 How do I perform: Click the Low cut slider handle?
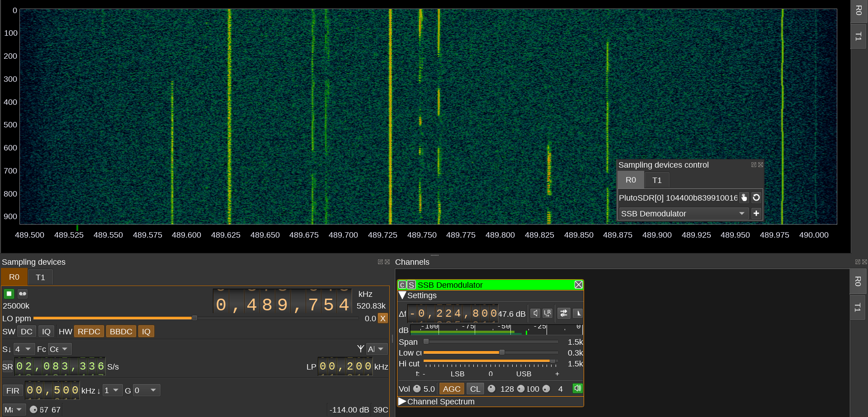[x=502, y=352]
